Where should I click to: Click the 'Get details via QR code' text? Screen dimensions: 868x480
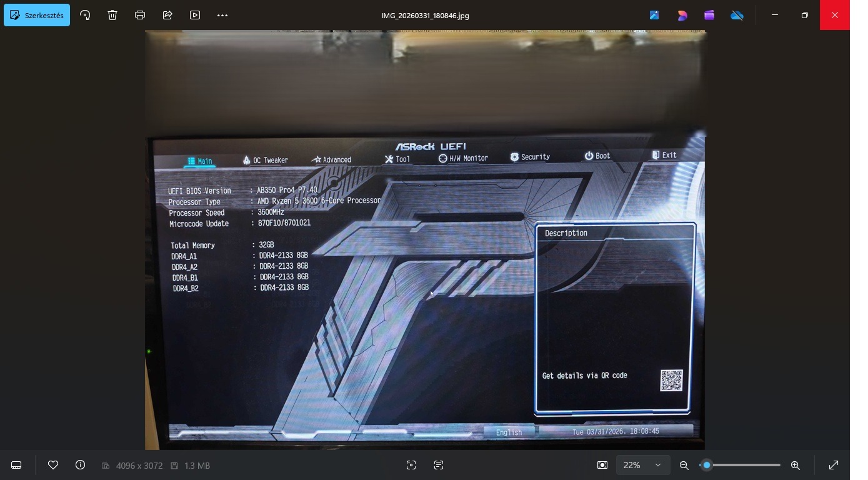click(x=585, y=376)
